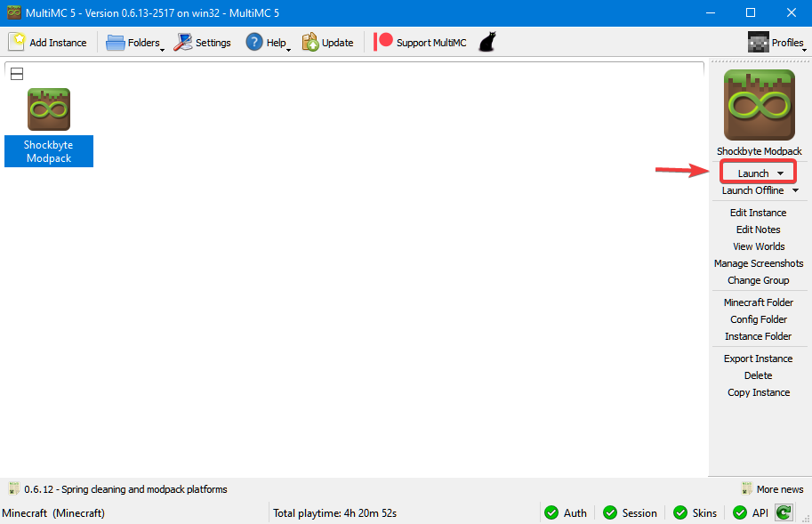Viewport: 812px width, 524px height.
Task: Click Shockbyte Modpack name in the sidebar
Action: [x=760, y=151]
